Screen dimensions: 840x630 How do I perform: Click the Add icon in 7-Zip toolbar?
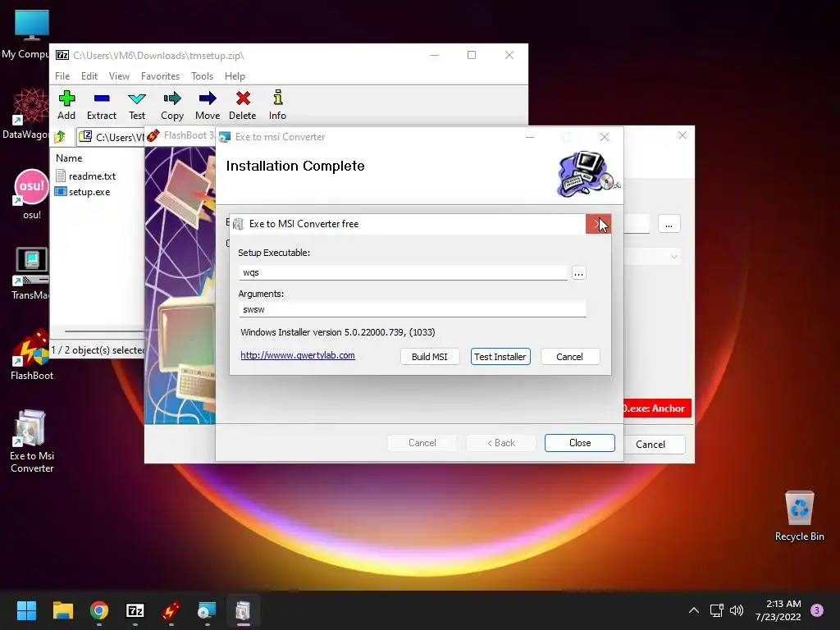point(66,105)
